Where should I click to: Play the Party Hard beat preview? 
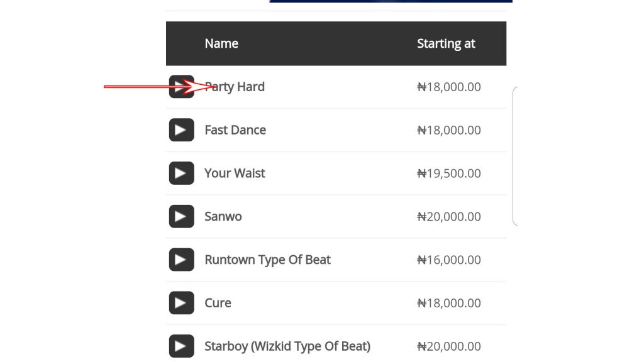tap(181, 87)
